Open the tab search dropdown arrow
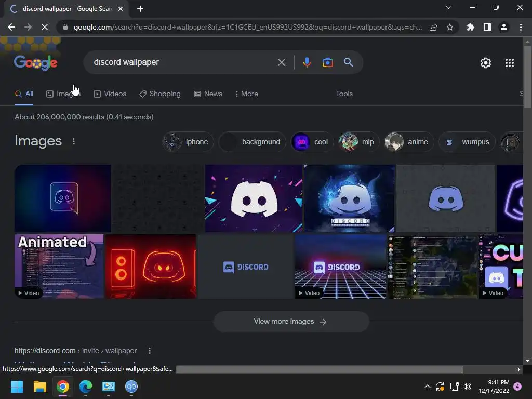Viewport: 532px width, 399px height. [x=448, y=7]
